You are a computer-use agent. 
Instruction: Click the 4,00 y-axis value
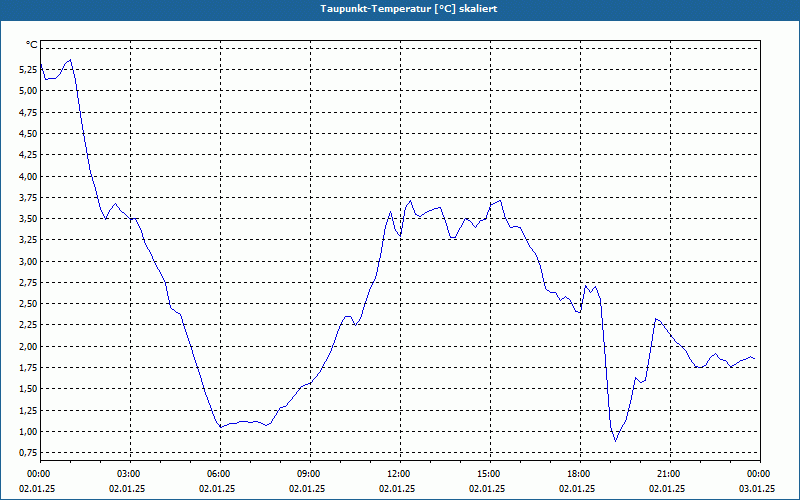point(29,177)
